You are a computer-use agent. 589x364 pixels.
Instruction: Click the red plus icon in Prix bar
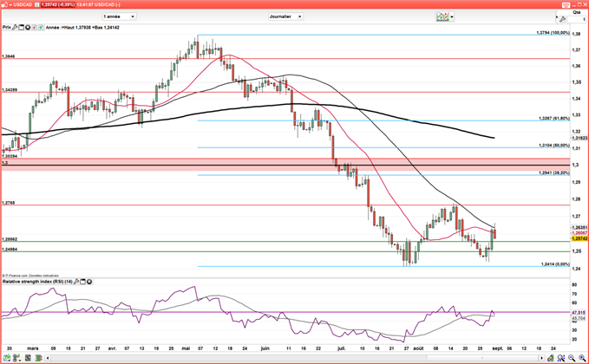[34, 28]
